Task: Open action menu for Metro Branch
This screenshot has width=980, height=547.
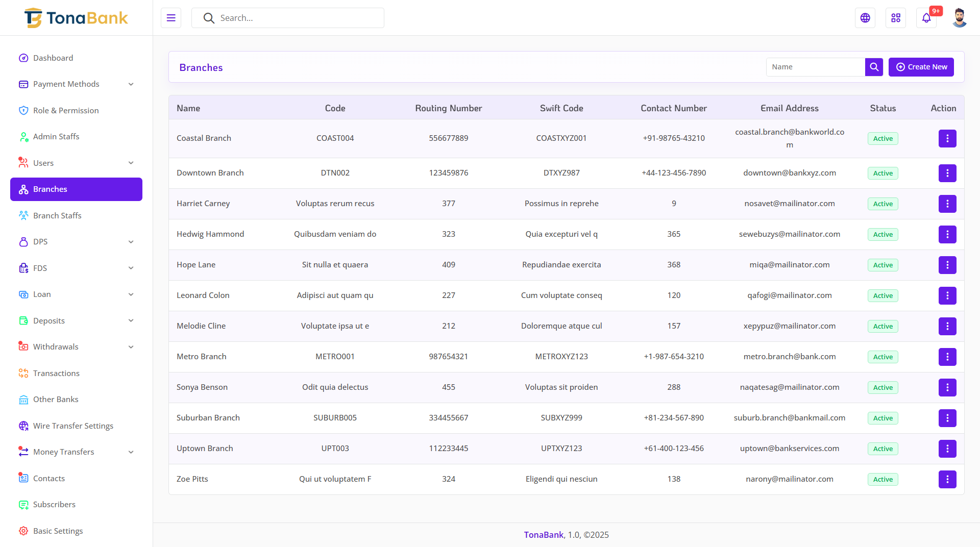Action: (947, 357)
